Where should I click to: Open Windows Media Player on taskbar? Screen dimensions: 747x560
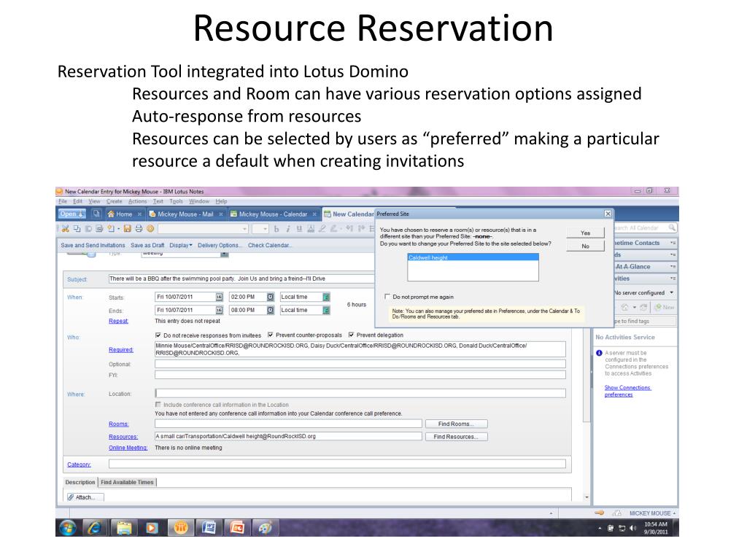click(x=152, y=528)
